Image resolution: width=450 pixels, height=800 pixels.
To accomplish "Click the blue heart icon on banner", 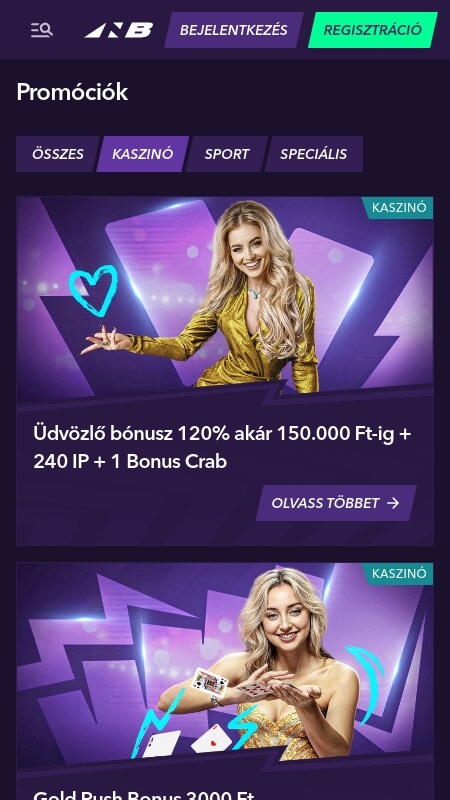I will click(93, 289).
